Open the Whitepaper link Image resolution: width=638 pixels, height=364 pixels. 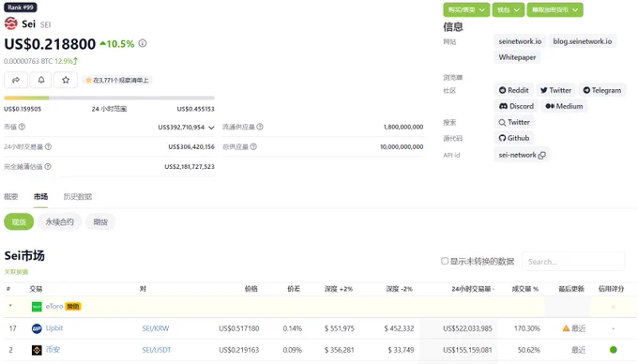[517, 57]
